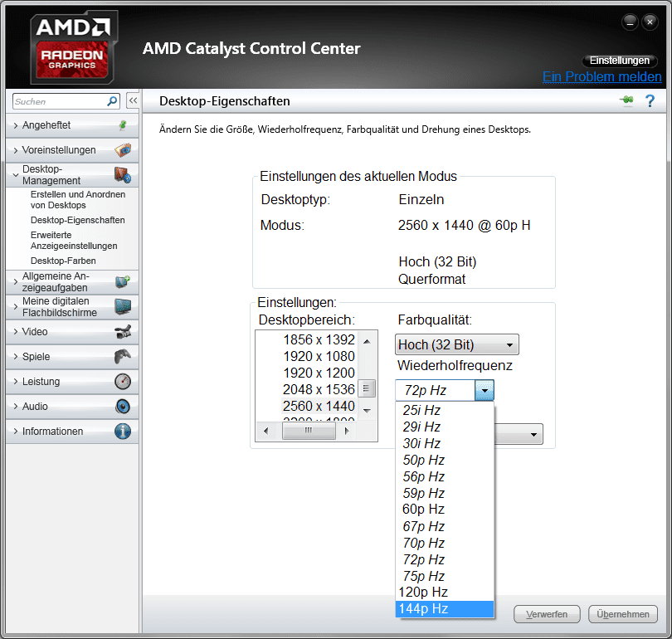Image resolution: width=672 pixels, height=639 pixels.
Task: Click the Voreinstellungen presets icon
Action: pos(123,150)
